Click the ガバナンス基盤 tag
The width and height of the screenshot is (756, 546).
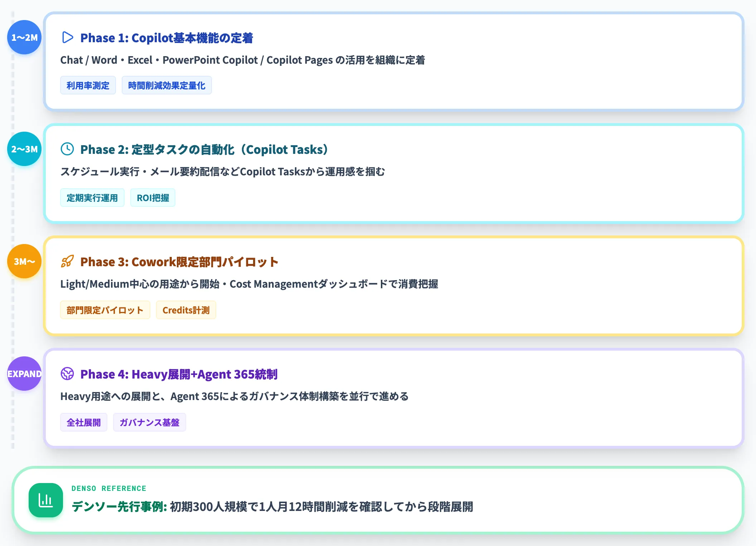(150, 423)
